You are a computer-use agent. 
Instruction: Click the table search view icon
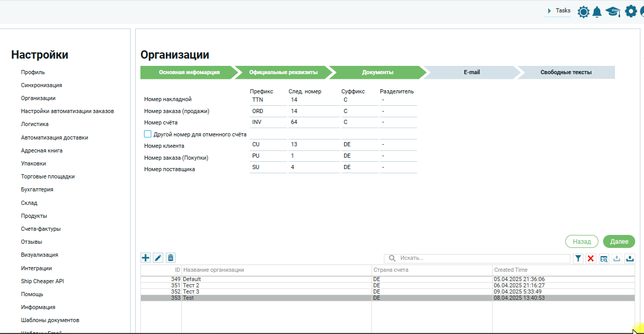(604, 258)
